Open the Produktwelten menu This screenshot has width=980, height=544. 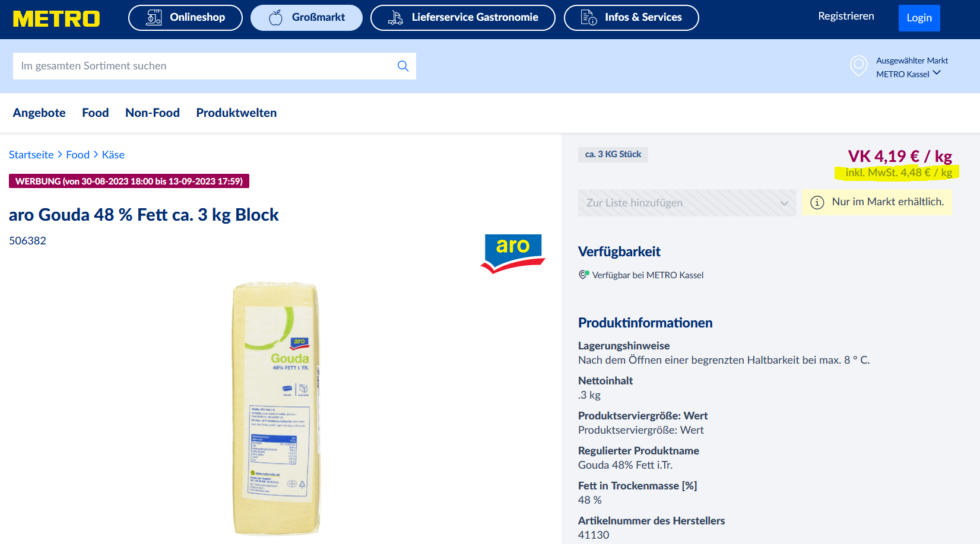[236, 113]
